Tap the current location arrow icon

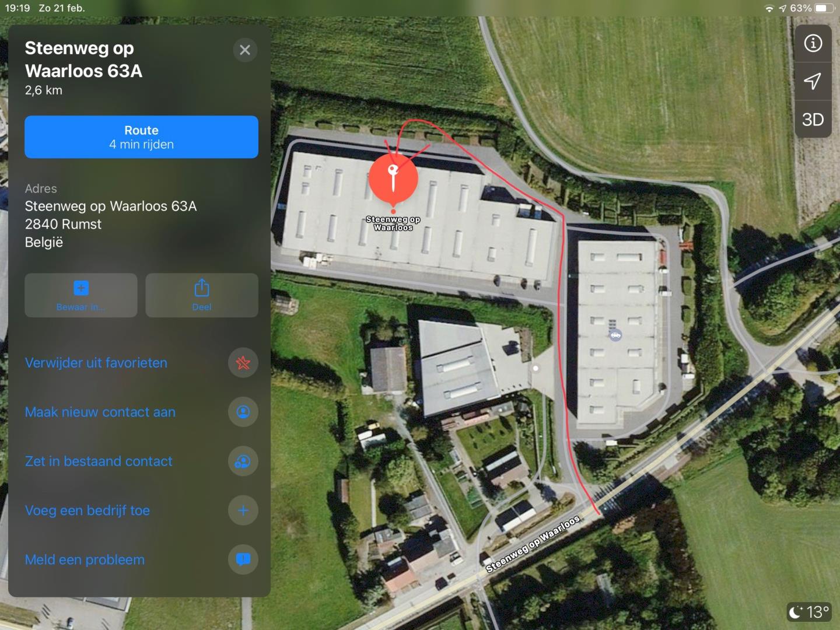click(x=813, y=81)
